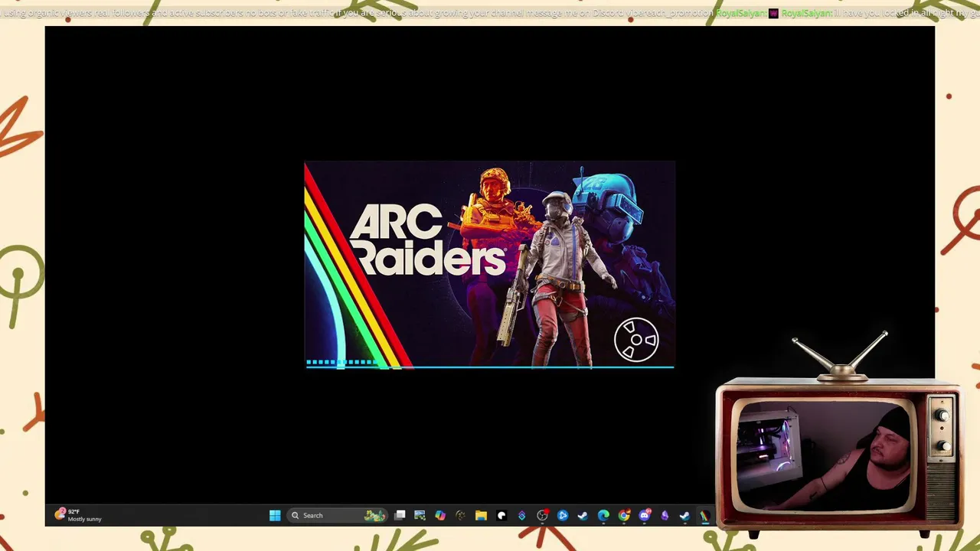Open the black-and-white circle taskbar icon
The height and width of the screenshot is (551, 980).
click(501, 515)
